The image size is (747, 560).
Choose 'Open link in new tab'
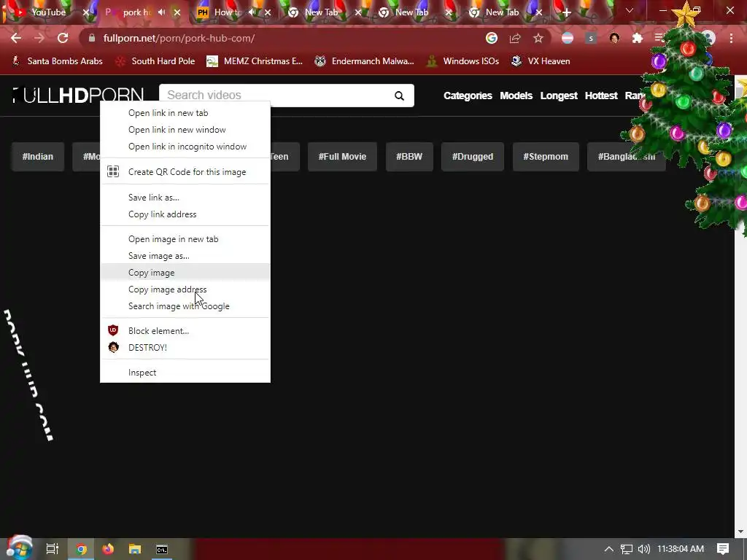click(x=185, y=113)
